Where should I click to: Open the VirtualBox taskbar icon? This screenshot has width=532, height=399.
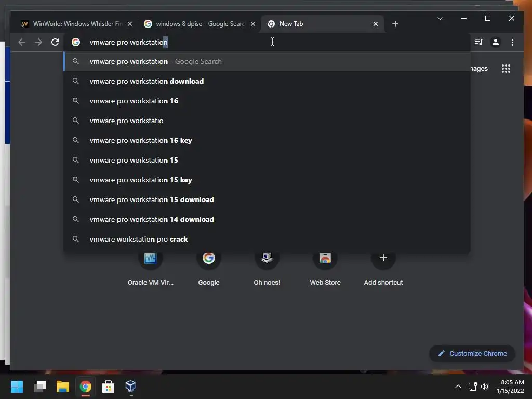(130, 387)
